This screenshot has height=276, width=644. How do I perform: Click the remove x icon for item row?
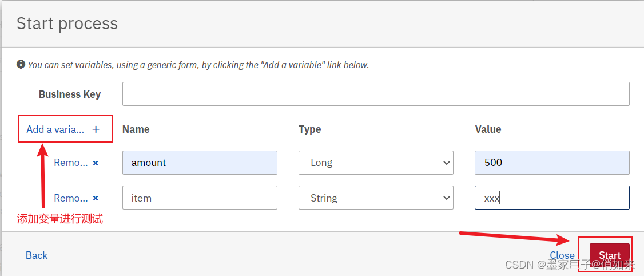tap(96, 198)
